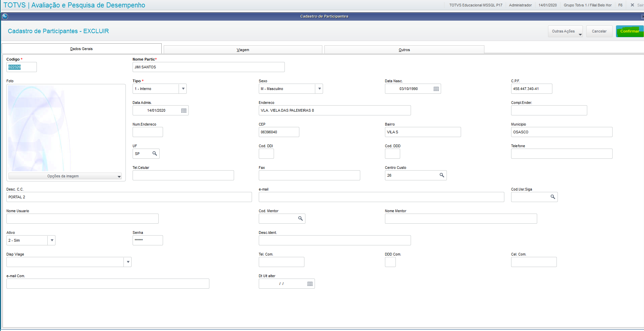
Task: Click the Nome Mentor field
Action: tap(461, 219)
